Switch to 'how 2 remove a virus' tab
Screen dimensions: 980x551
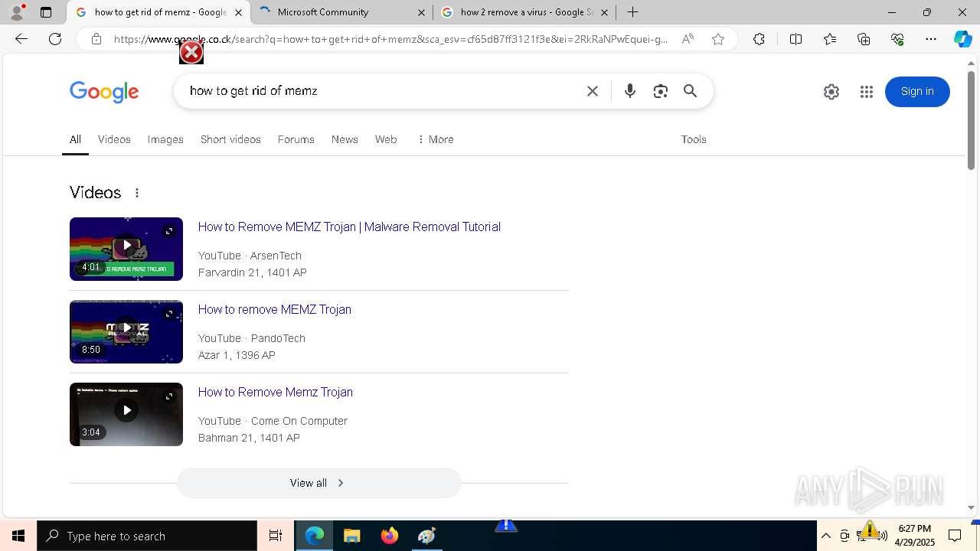(524, 12)
